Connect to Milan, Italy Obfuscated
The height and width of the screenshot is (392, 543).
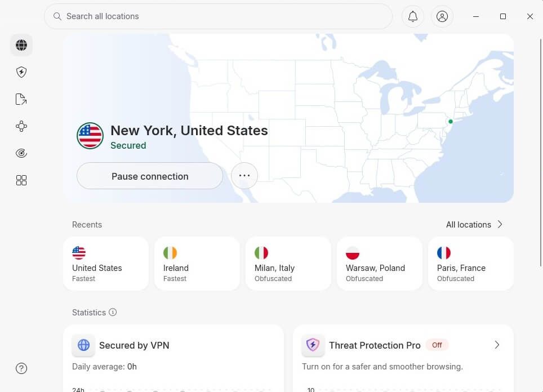(288, 264)
